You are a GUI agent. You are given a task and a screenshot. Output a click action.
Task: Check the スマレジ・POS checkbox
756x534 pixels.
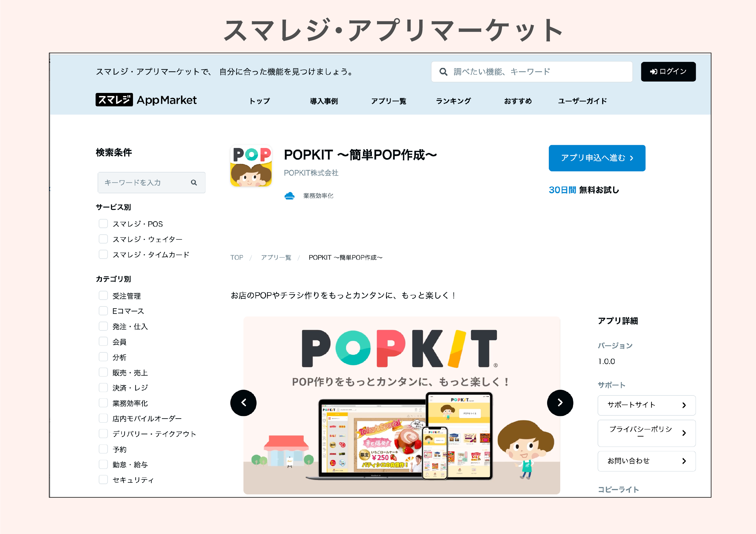coord(103,224)
